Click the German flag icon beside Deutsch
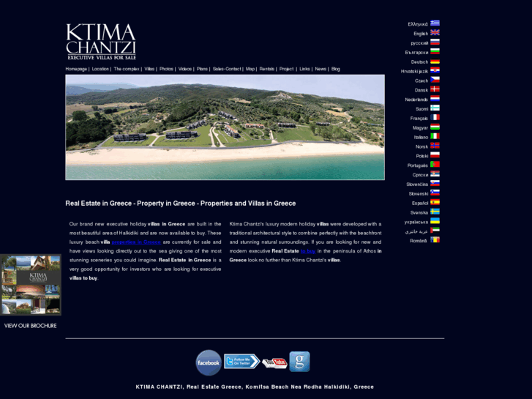This screenshot has width=532, height=399. coord(435,61)
